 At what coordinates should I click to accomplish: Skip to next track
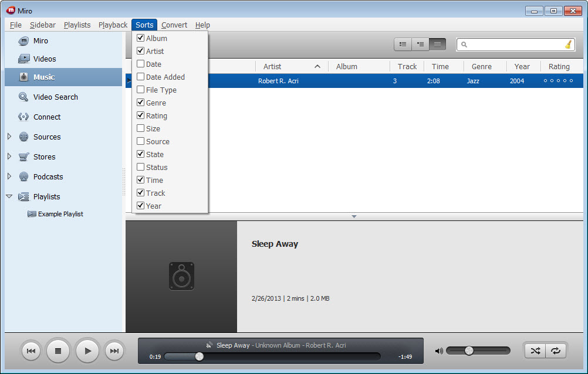(114, 351)
